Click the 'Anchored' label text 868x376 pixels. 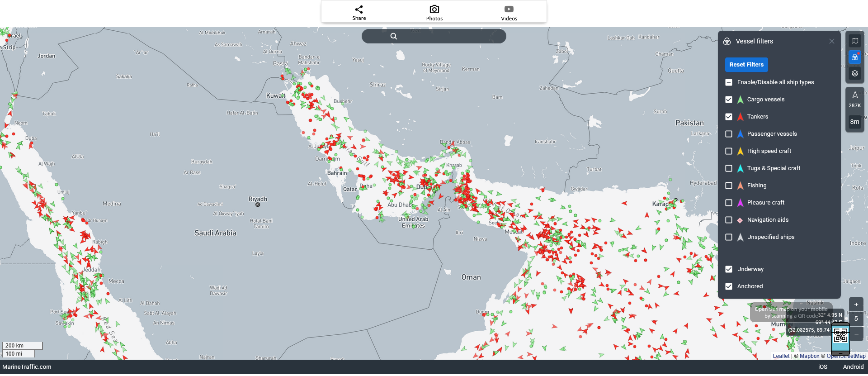coord(750,286)
